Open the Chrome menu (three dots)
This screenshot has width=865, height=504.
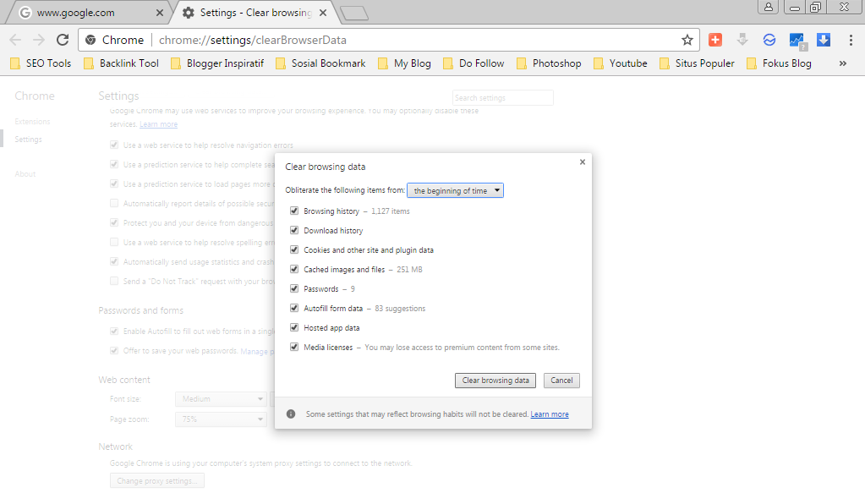(x=850, y=40)
